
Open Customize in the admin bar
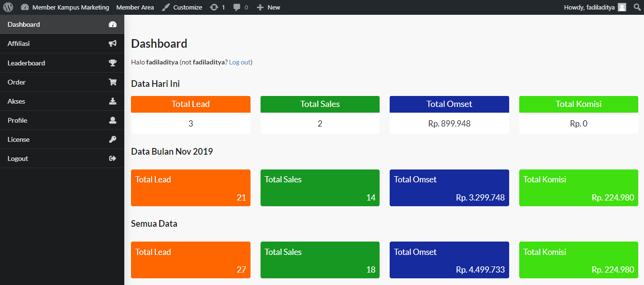(x=182, y=7)
